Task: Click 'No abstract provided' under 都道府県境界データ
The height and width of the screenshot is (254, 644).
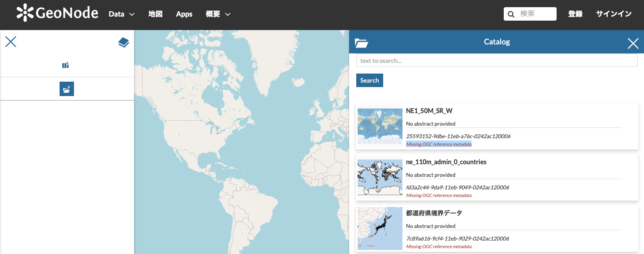Action: pyautogui.click(x=431, y=226)
